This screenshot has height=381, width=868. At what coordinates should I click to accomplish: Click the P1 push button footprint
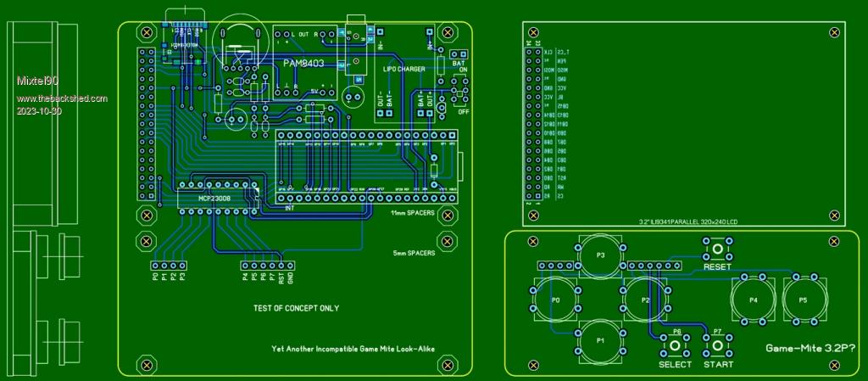(x=600, y=341)
